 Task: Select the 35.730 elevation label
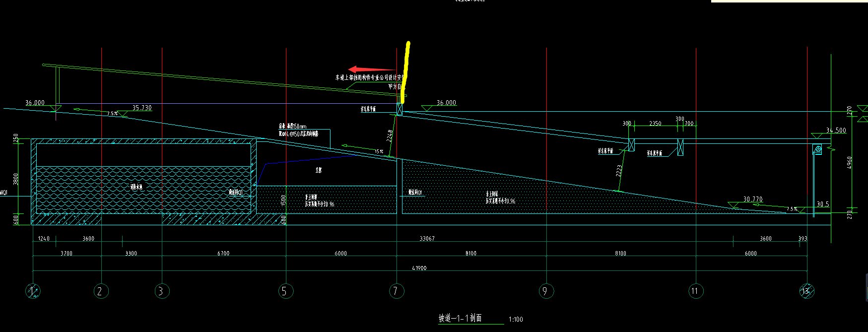click(x=142, y=108)
